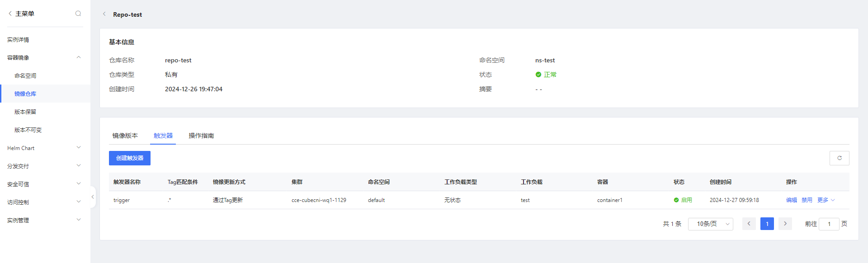
Task: Go to the previous page arrow
Action: tap(749, 224)
